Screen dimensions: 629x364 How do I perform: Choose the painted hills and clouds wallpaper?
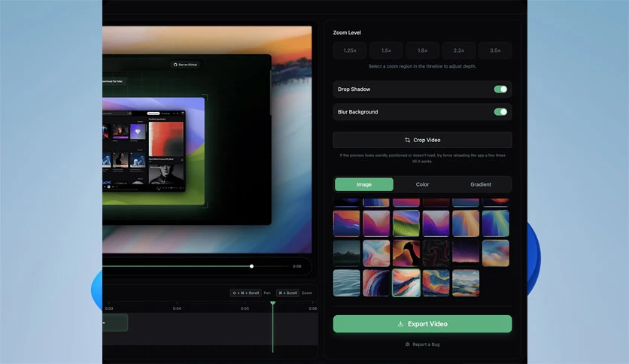(x=466, y=283)
